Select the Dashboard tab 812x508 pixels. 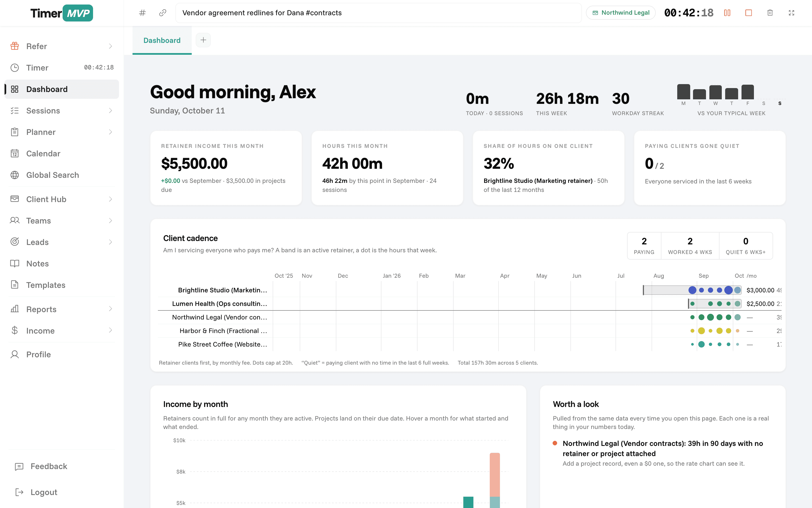point(162,40)
